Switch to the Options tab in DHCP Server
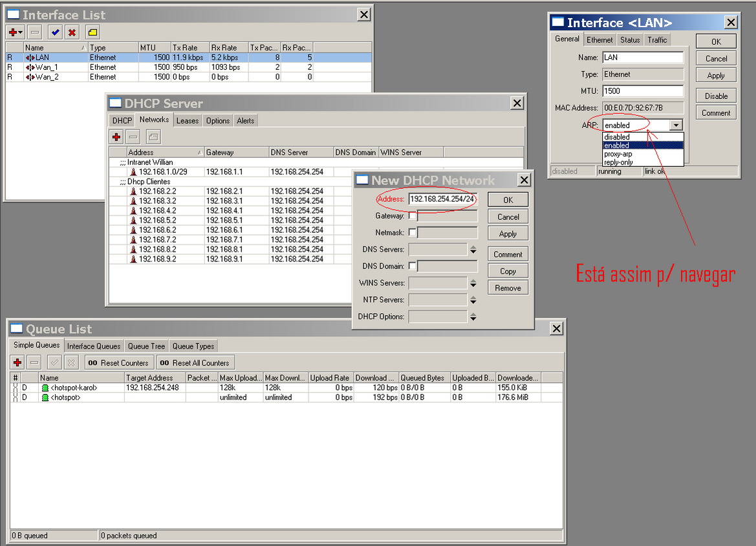Viewport: 756px width, 546px height. click(218, 120)
